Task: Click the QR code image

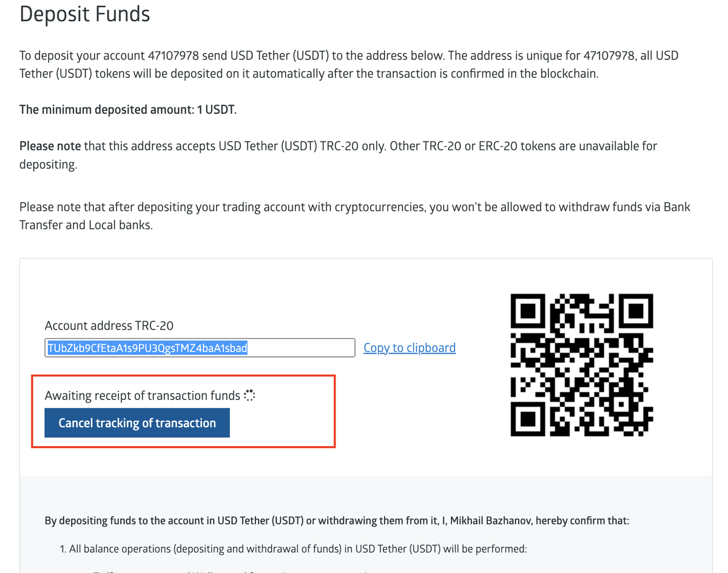Action: pos(582,364)
